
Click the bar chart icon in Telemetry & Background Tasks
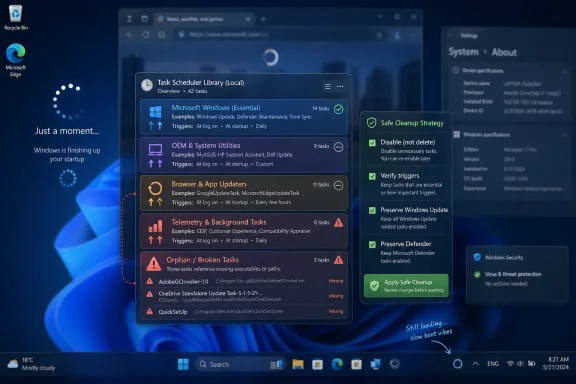pyautogui.click(x=155, y=226)
